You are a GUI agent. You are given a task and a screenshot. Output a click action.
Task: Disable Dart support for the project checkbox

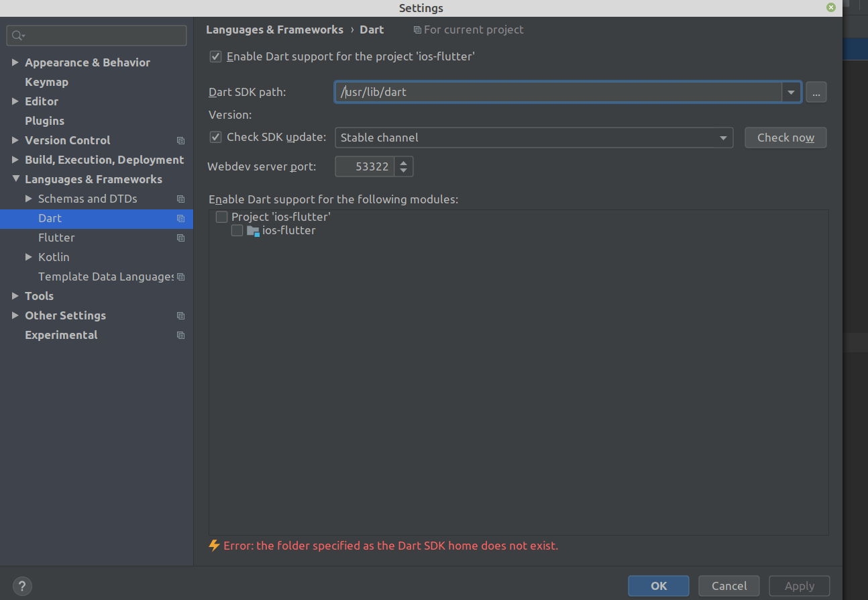point(216,57)
